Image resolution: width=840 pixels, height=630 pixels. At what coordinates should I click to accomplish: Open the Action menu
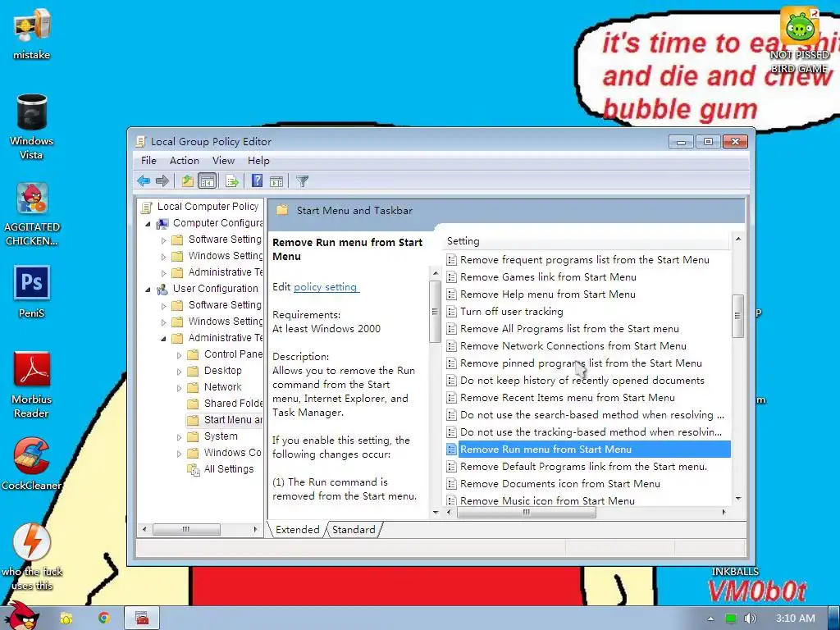[x=185, y=161]
